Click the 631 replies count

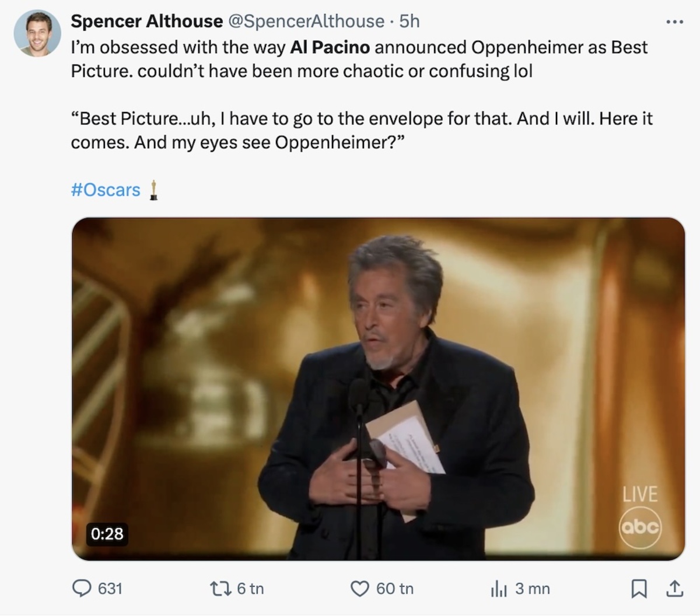110,589
